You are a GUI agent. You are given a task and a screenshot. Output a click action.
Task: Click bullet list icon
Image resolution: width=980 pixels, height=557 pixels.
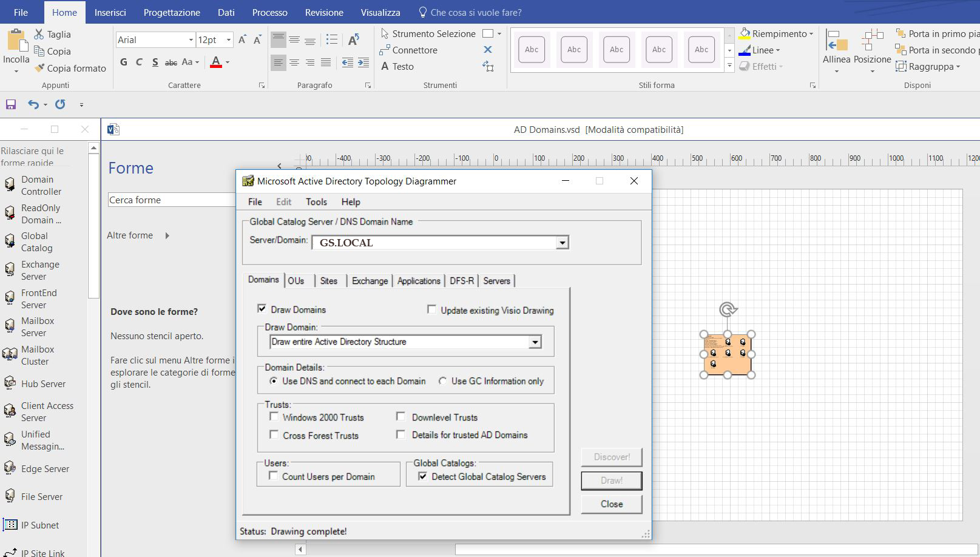point(331,39)
